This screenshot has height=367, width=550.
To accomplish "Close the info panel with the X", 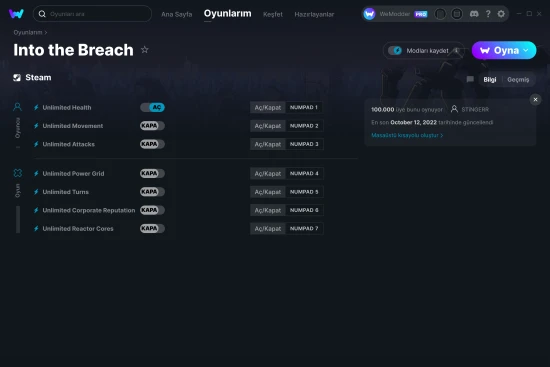I will coord(535,100).
